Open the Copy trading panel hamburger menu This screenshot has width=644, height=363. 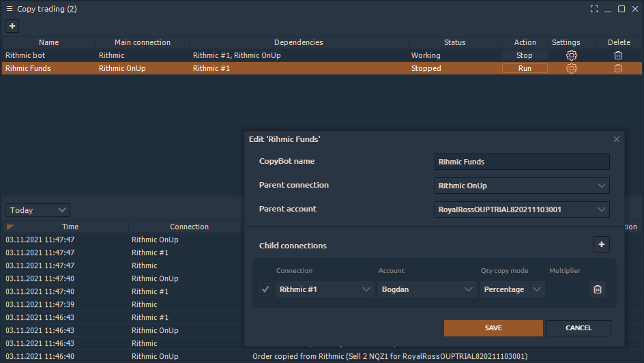10,9
